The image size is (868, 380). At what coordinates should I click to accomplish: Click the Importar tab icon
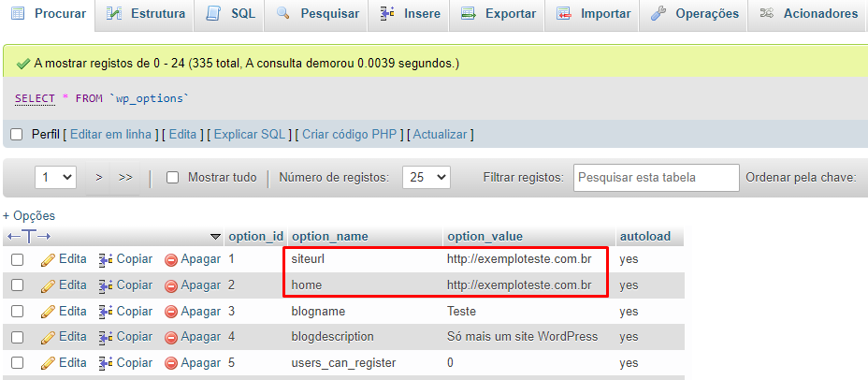[564, 13]
